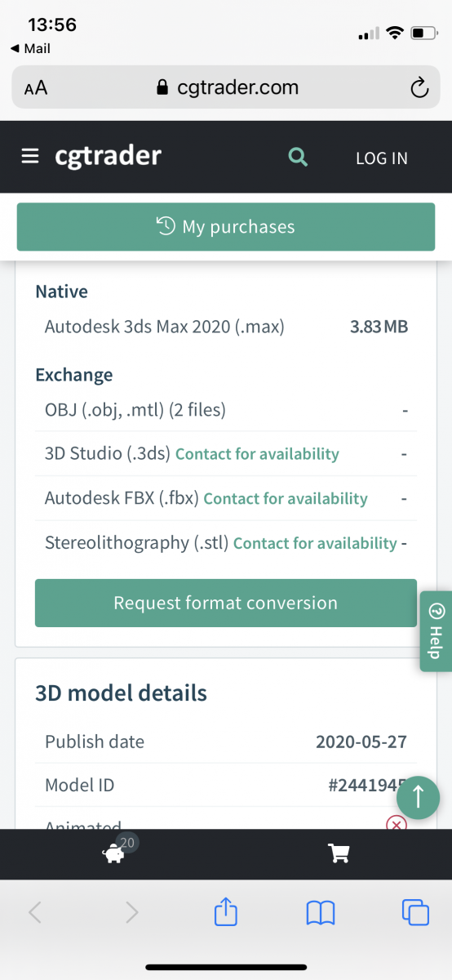The image size is (452, 980).
Task: Tap the scroll-to-top arrow button
Action: [x=419, y=797]
